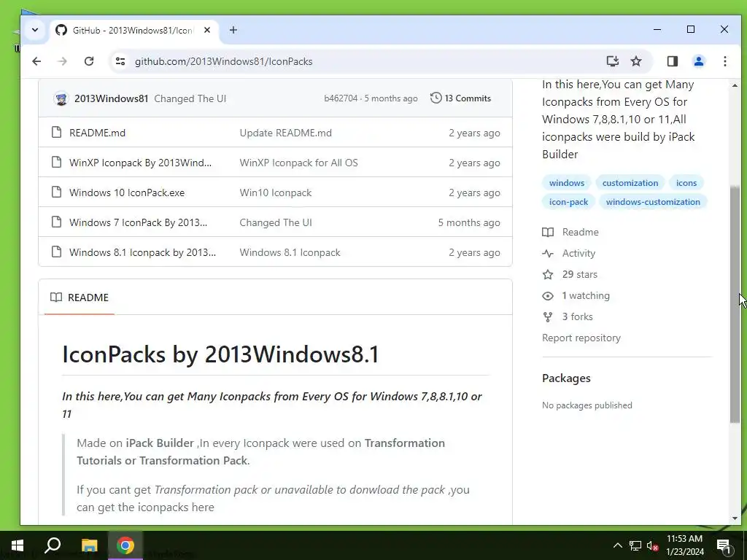Close the GitHub IconPacks tab
The height and width of the screenshot is (560, 747).
point(206,30)
